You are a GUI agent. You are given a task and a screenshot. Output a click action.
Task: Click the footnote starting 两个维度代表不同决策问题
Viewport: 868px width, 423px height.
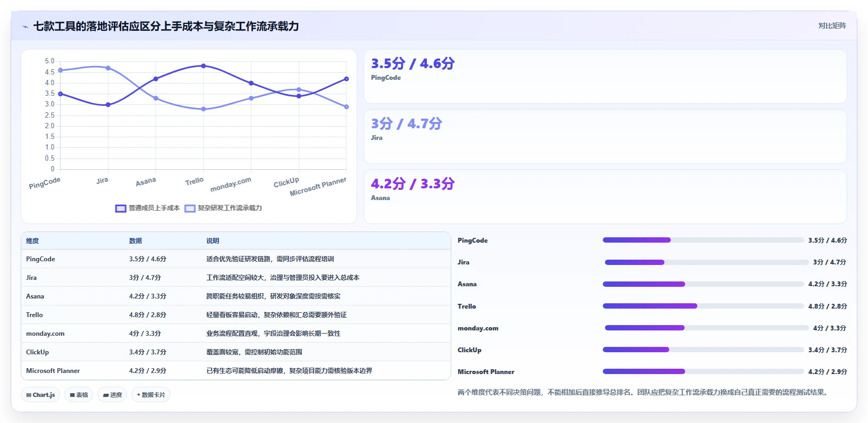coord(644,393)
